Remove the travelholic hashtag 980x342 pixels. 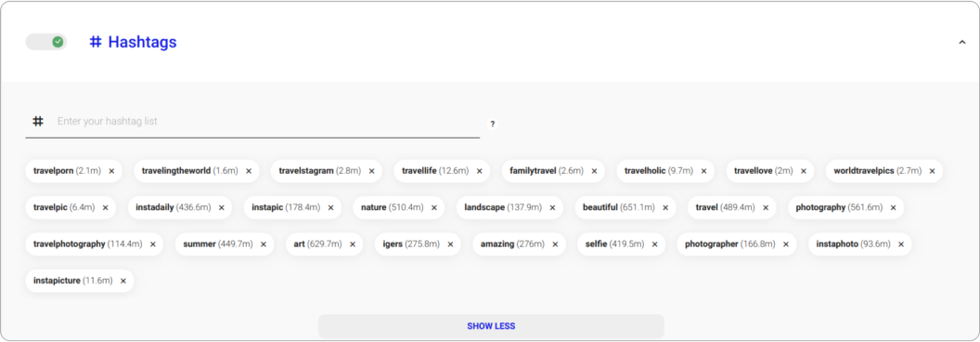[x=703, y=171]
